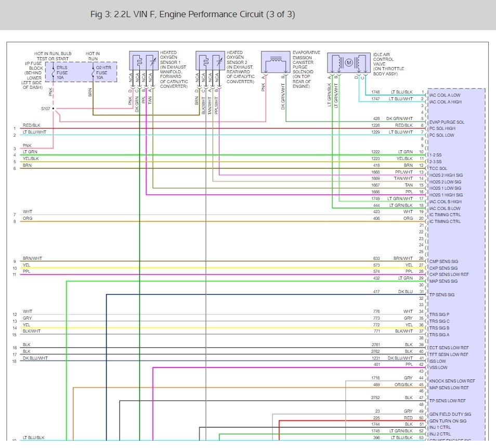Click the ECT SENS LOW REF label
496x448 pixels.
point(449,348)
